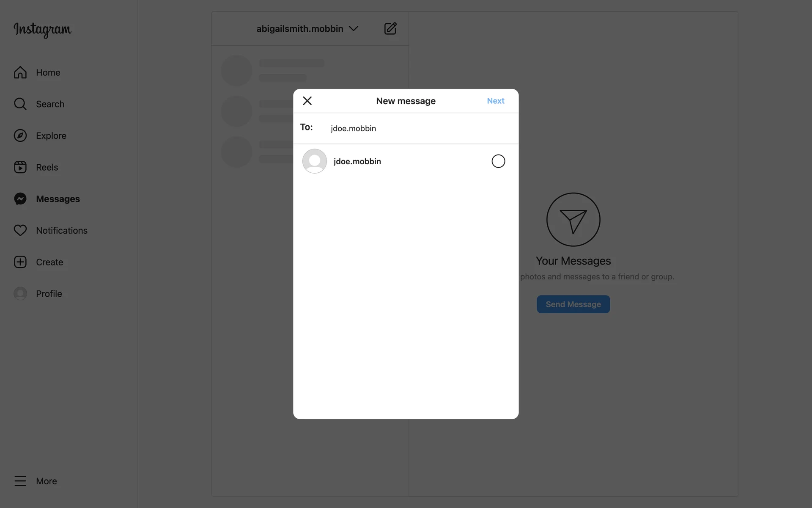812x508 pixels.
Task: Open the More hamburger menu icon
Action: pos(20,481)
